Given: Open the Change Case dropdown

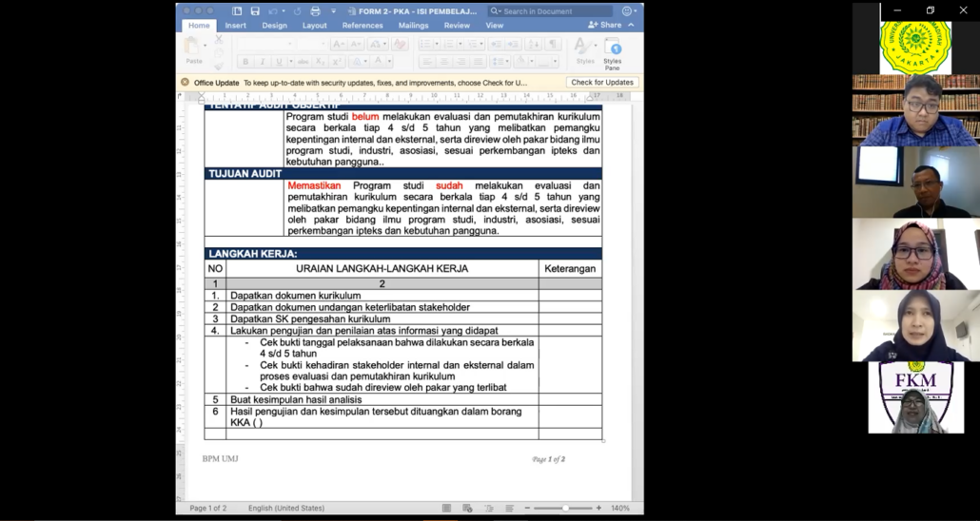Looking at the screenshot, I should click(x=378, y=45).
